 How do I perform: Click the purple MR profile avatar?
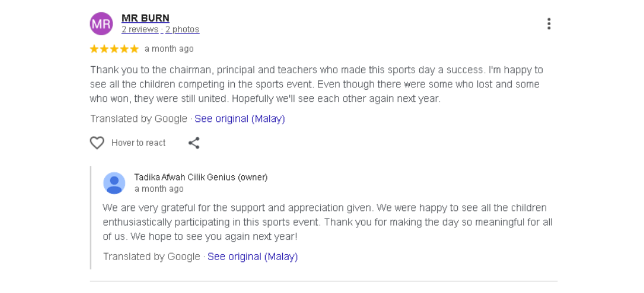tap(101, 23)
